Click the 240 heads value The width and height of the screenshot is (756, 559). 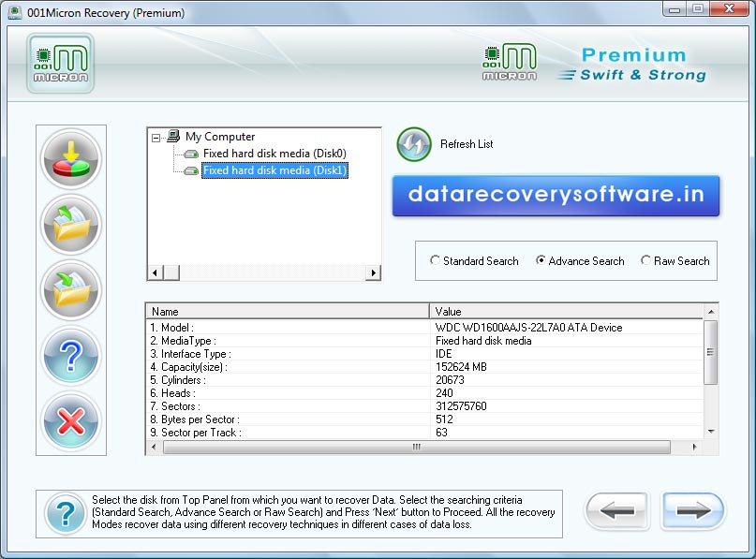[444, 392]
